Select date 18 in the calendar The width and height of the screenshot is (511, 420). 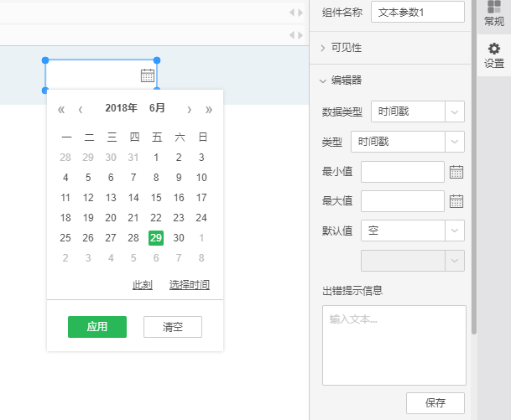pos(65,218)
